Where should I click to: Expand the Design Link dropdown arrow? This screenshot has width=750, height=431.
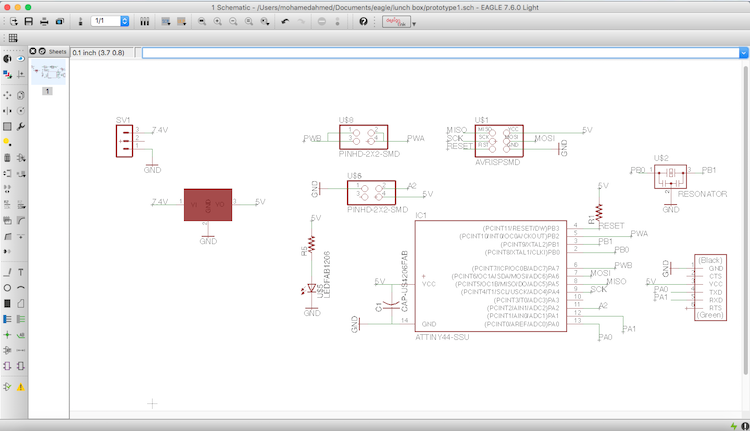click(414, 23)
